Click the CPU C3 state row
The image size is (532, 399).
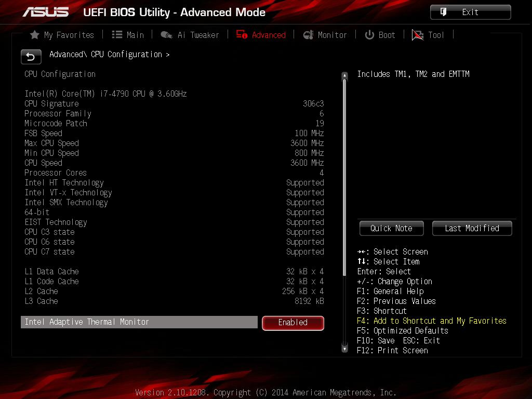point(174,232)
